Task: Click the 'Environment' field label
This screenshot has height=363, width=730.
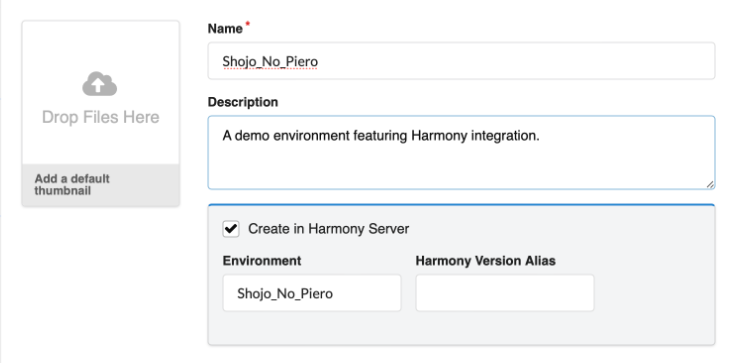Action: [x=262, y=261]
